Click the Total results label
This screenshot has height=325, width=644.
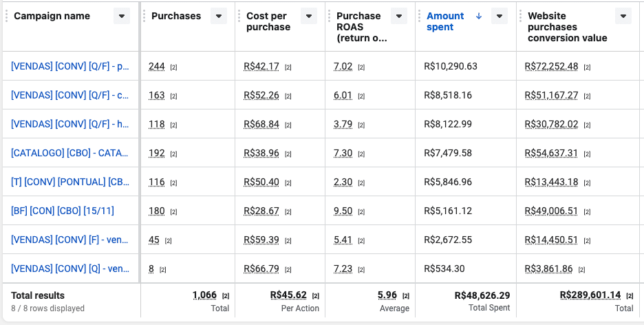point(38,295)
